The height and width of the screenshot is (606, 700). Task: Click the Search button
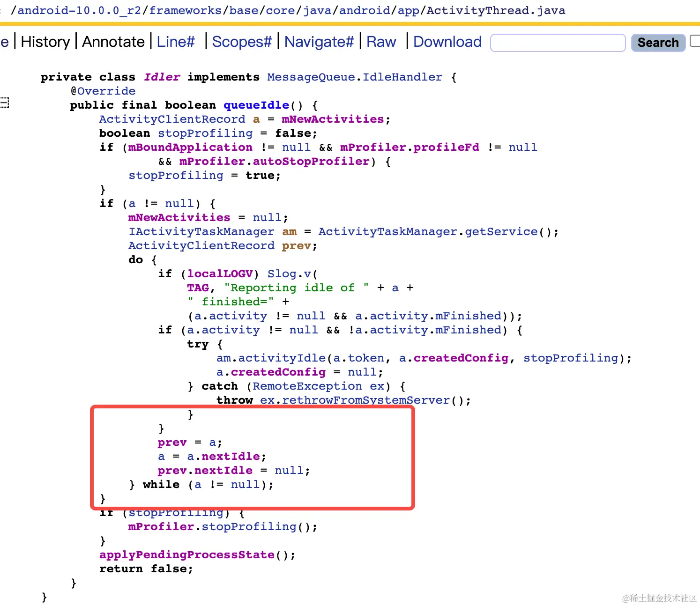coord(658,43)
